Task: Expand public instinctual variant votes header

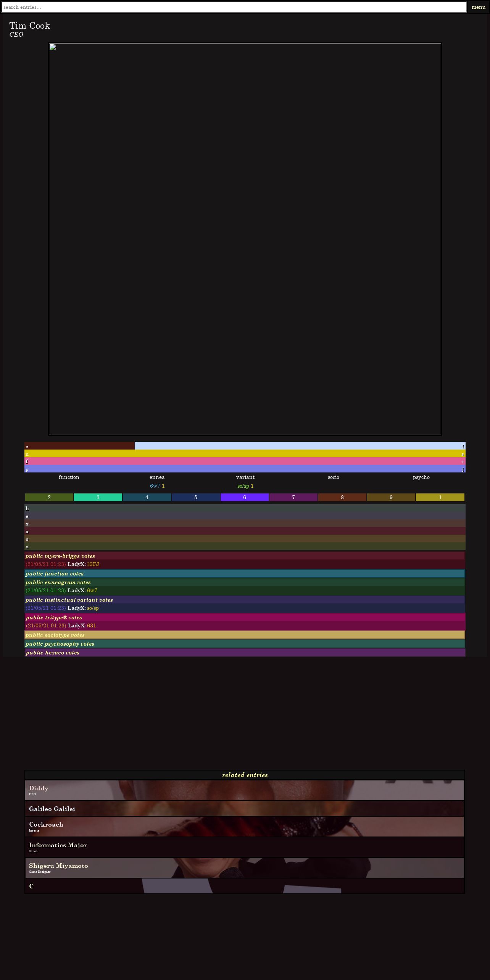Action: click(245, 600)
